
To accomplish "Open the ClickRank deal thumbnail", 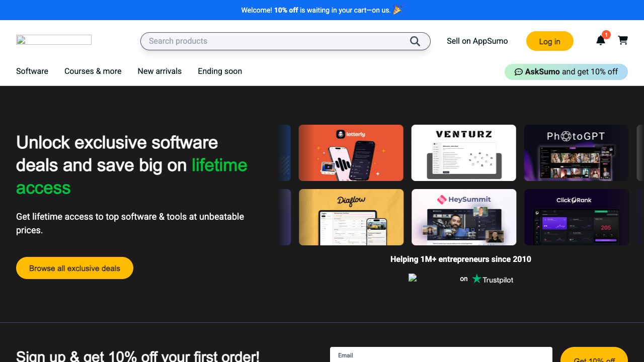I will click(x=576, y=217).
